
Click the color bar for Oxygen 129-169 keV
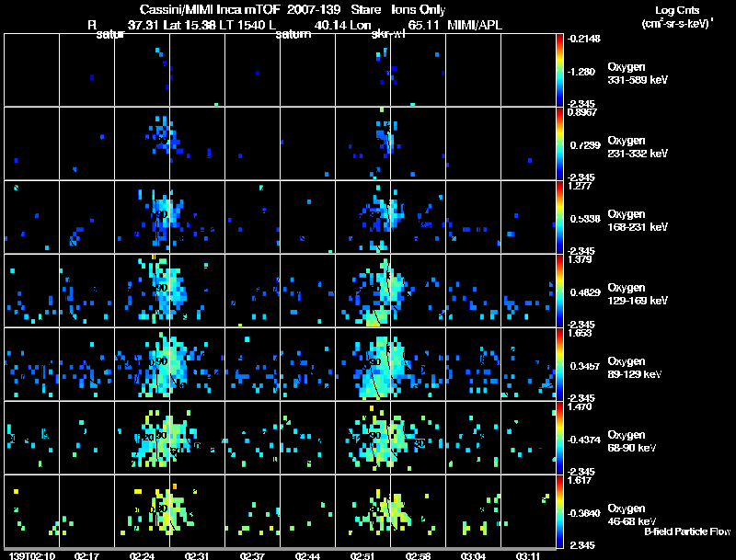[559, 291]
